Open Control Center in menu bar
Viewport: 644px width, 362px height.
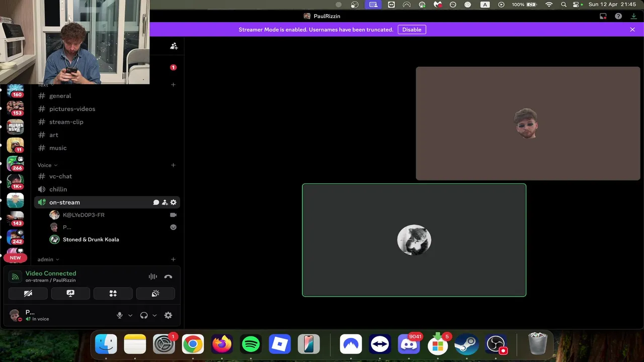tap(577, 5)
